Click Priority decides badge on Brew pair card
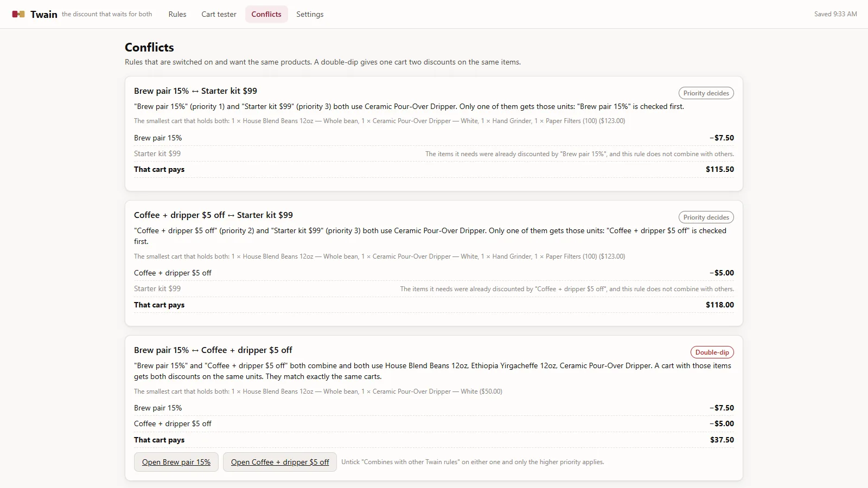The image size is (868, 488). [706, 93]
